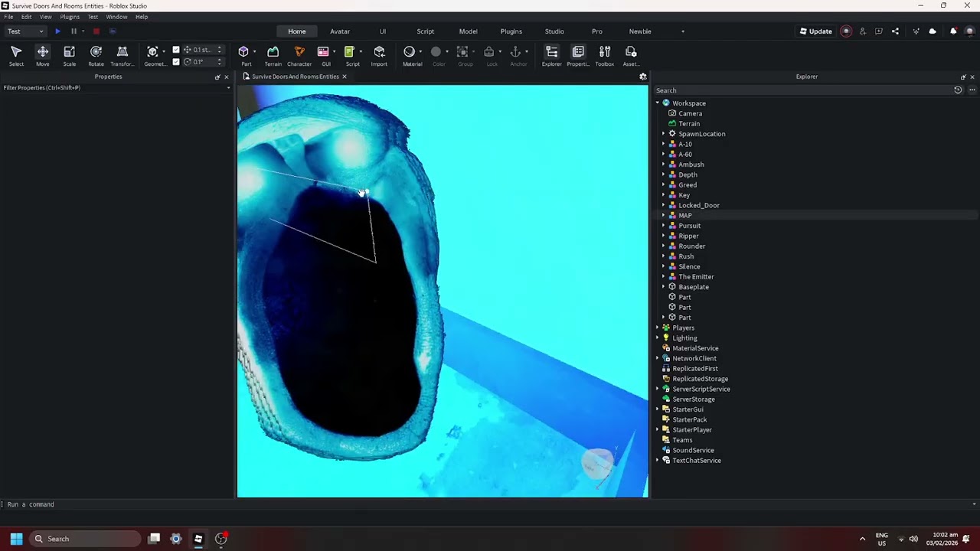Click the cloud publish icon
Image resolution: width=980 pixels, height=551 pixels.
(933, 31)
